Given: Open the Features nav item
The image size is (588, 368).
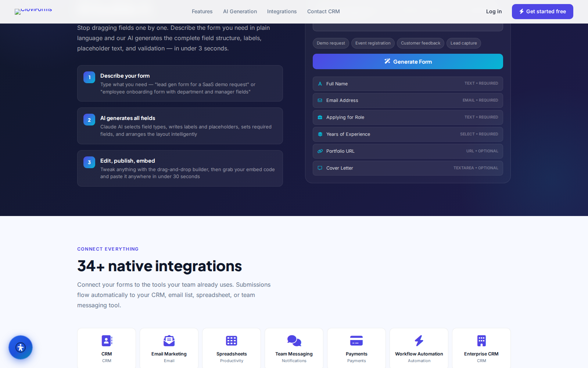Looking at the screenshot, I should [x=202, y=11].
